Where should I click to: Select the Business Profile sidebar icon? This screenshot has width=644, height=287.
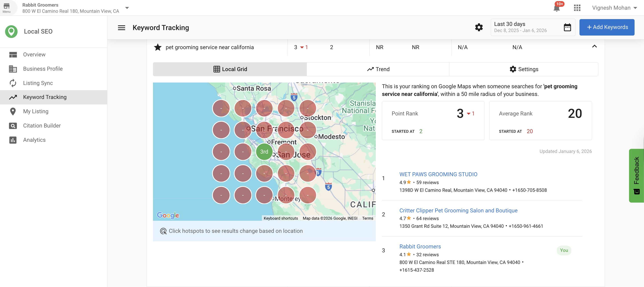coord(13,69)
